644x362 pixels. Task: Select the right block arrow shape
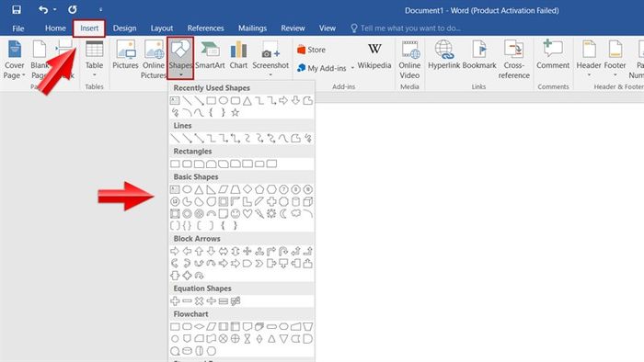pos(175,251)
